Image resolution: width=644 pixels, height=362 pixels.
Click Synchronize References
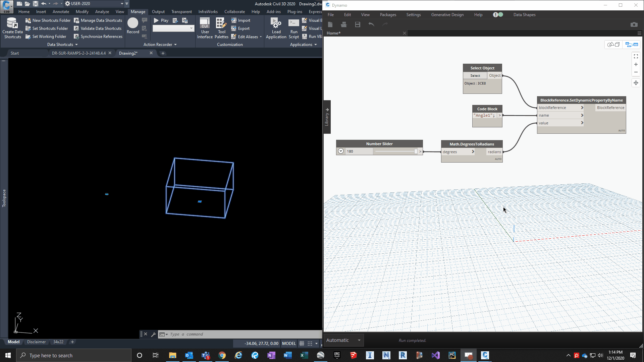tap(98, 37)
